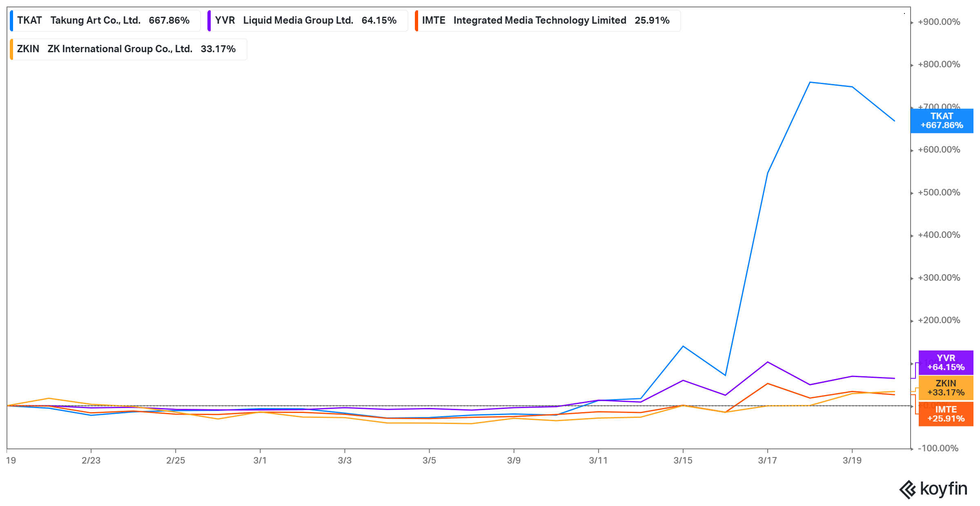
Task: Click the TKAT line endpoint at 667.86%
Action: pos(894,121)
